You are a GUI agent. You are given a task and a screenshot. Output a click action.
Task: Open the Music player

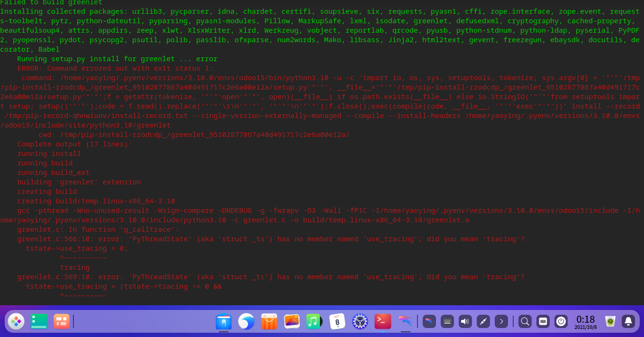pos(314,321)
